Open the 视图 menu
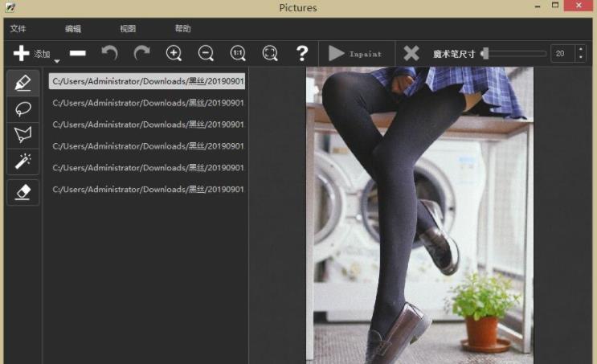Image resolution: width=597 pixels, height=364 pixels. pos(128,29)
